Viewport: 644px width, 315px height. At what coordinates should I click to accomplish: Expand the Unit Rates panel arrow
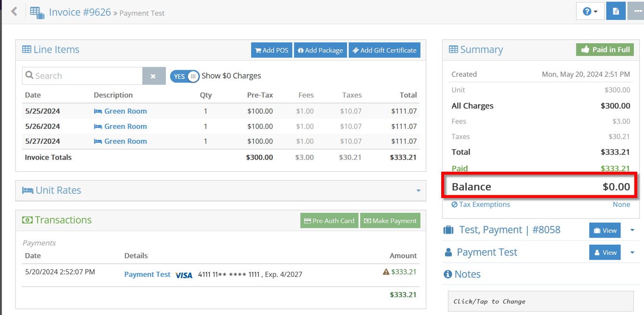pyautogui.click(x=419, y=191)
